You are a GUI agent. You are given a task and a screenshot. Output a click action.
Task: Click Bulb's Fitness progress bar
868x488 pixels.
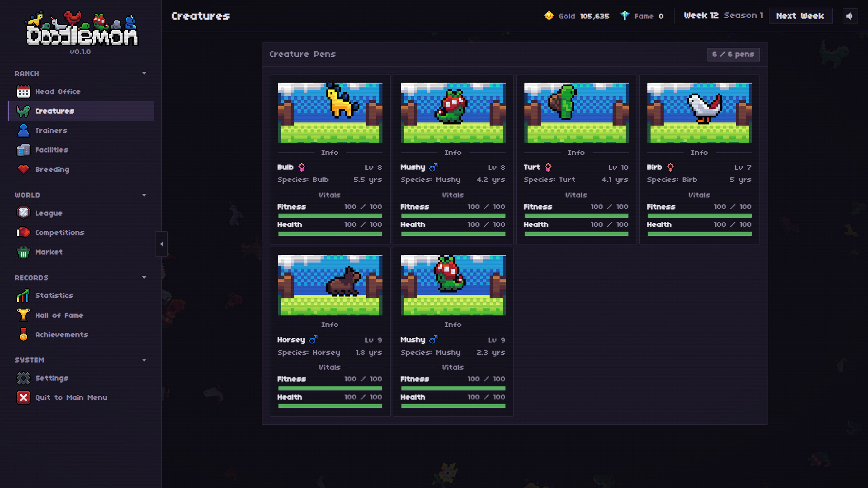[x=330, y=216]
